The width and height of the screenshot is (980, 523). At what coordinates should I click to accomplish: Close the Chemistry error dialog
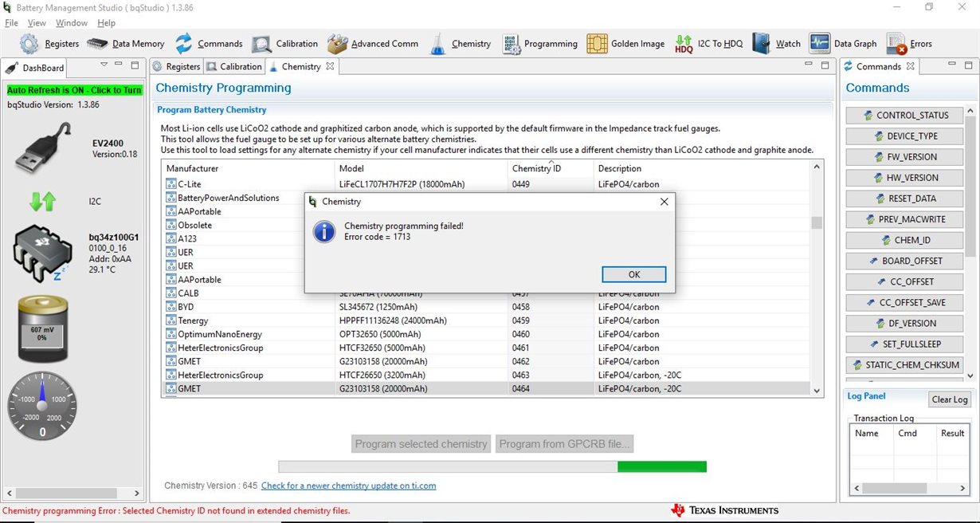pos(664,202)
